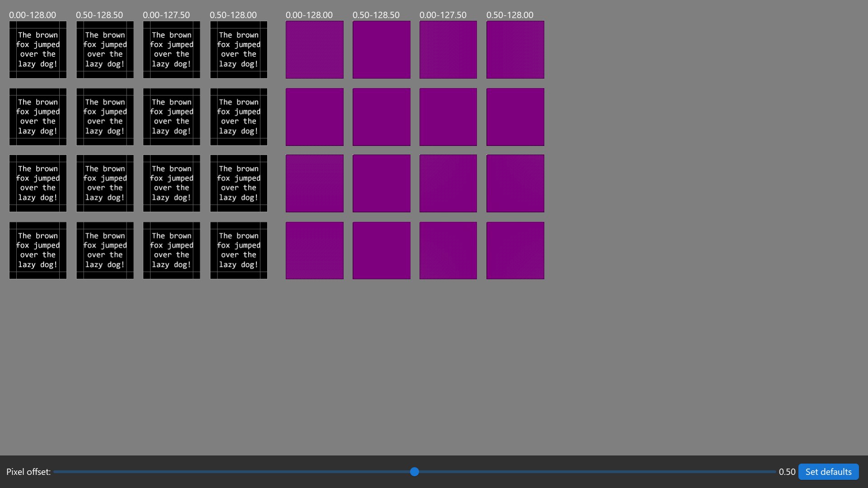The width and height of the screenshot is (868, 488).
Task: Click the first-row text tile under 0.00-127.50
Action: (x=172, y=50)
